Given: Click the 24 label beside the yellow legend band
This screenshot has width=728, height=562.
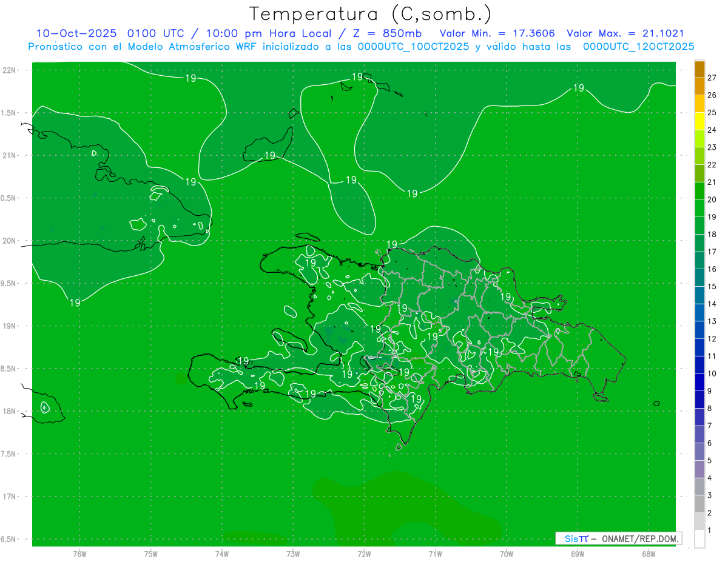Looking at the screenshot, I should point(712,130).
